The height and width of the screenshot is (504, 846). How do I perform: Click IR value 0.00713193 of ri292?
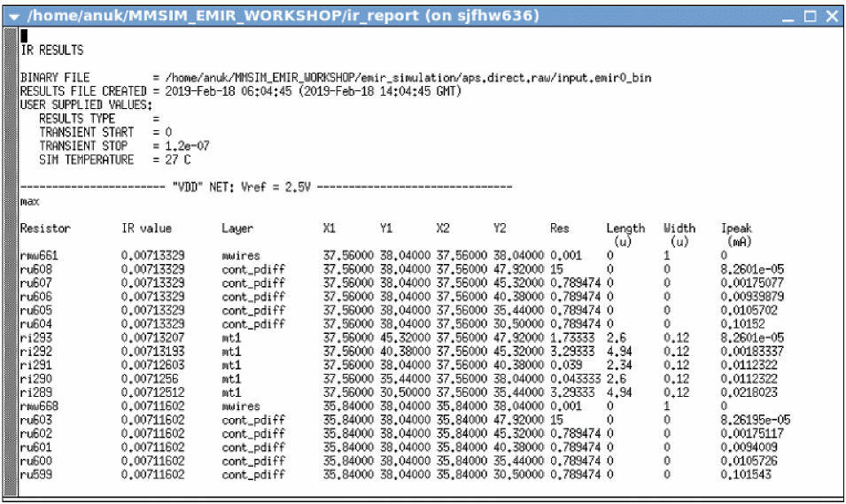152,352
